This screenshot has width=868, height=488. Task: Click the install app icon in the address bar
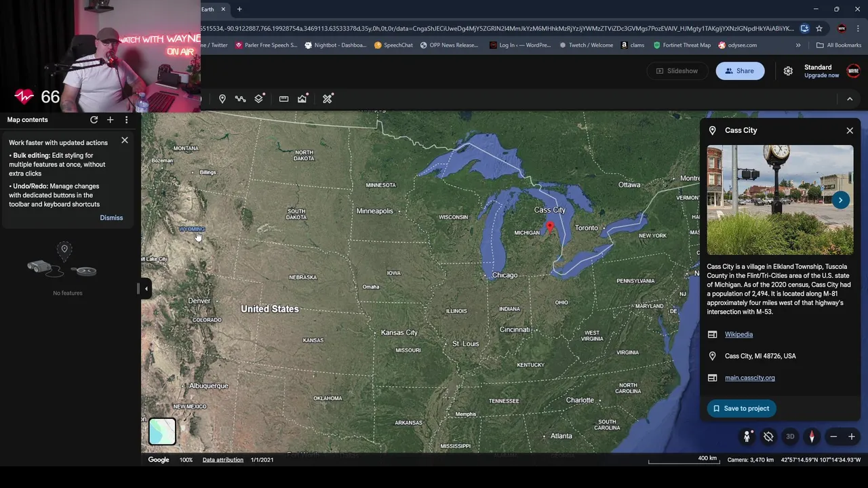click(x=804, y=28)
